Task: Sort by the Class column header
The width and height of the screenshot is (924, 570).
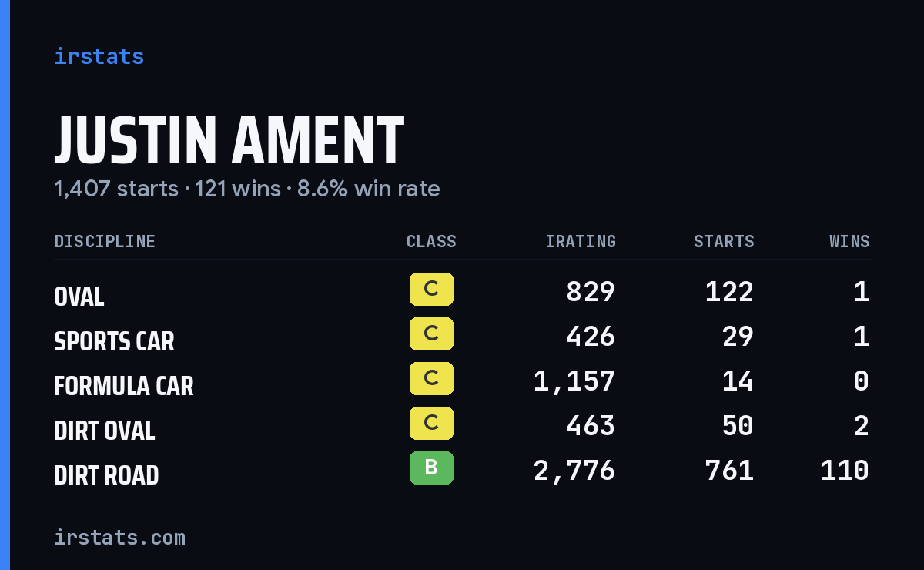Action: (x=431, y=242)
